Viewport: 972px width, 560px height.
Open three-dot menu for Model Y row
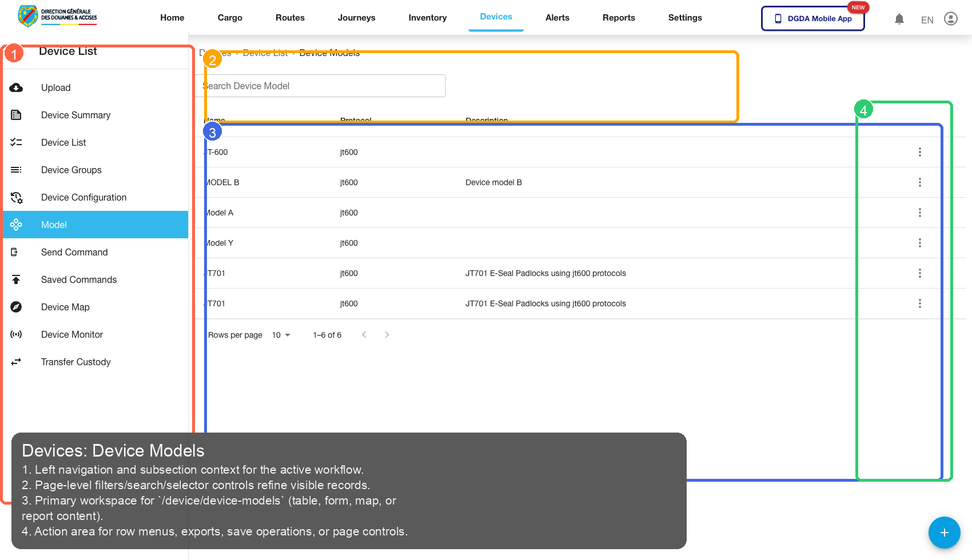(x=919, y=243)
